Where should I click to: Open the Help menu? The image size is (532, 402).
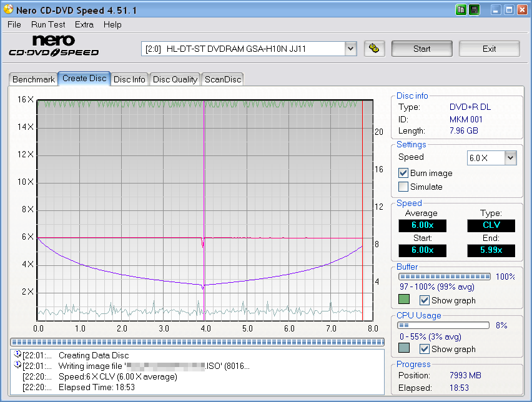point(112,25)
